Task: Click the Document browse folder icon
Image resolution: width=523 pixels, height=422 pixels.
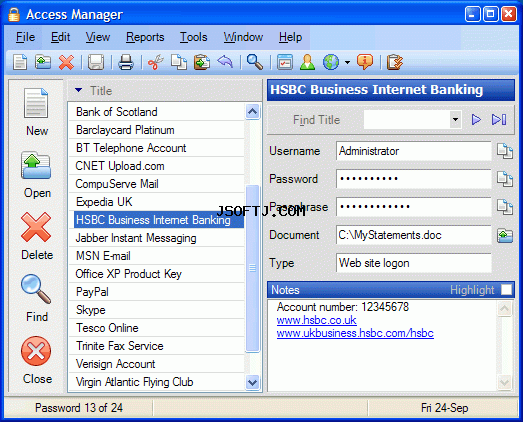Action: click(x=505, y=236)
